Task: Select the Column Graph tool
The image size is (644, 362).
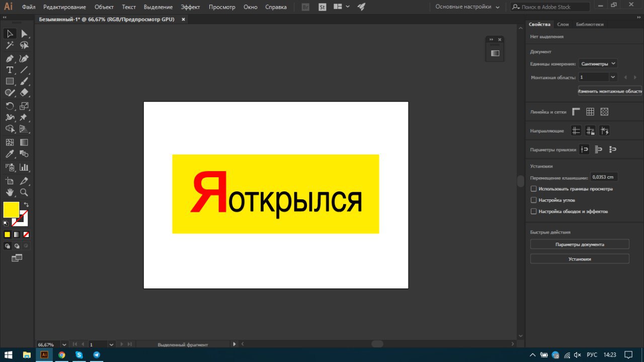Action: (x=24, y=167)
